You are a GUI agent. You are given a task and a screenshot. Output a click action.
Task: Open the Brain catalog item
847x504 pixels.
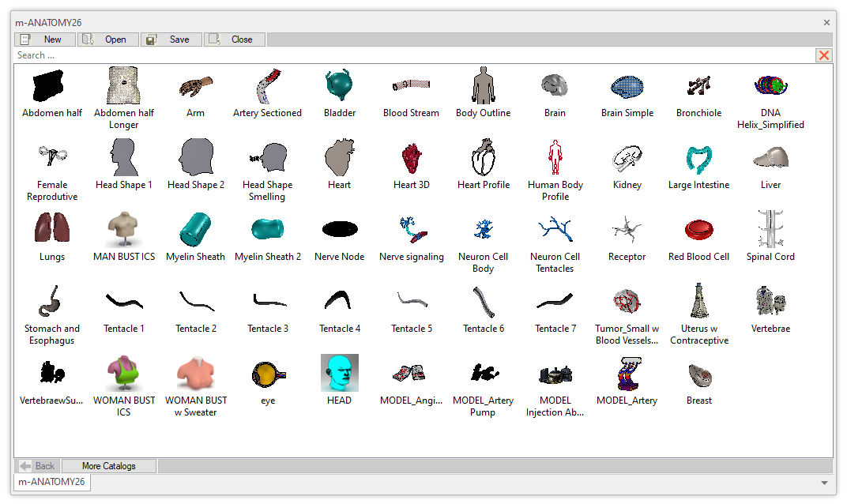(x=555, y=85)
